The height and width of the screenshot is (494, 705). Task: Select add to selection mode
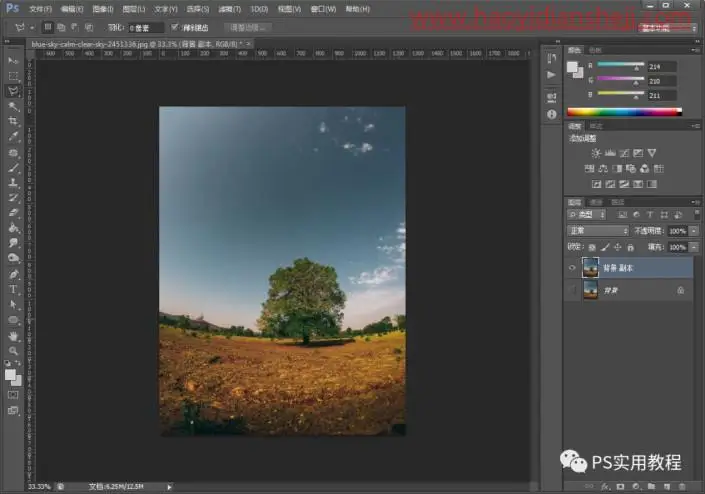tap(61, 27)
